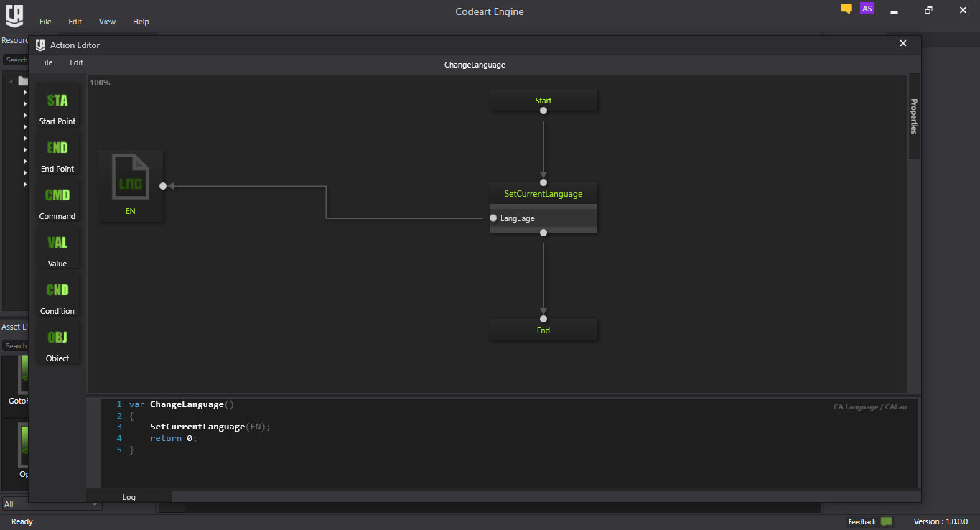
Task: Select the End Point node tool
Action: pyautogui.click(x=57, y=154)
